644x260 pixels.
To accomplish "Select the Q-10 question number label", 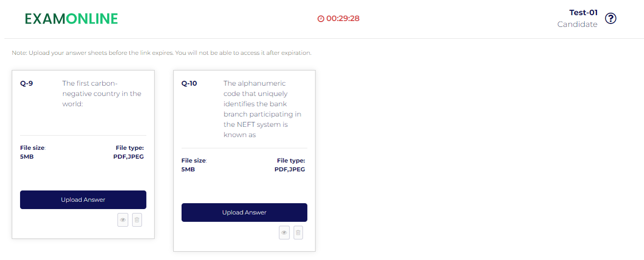I will pos(189,83).
